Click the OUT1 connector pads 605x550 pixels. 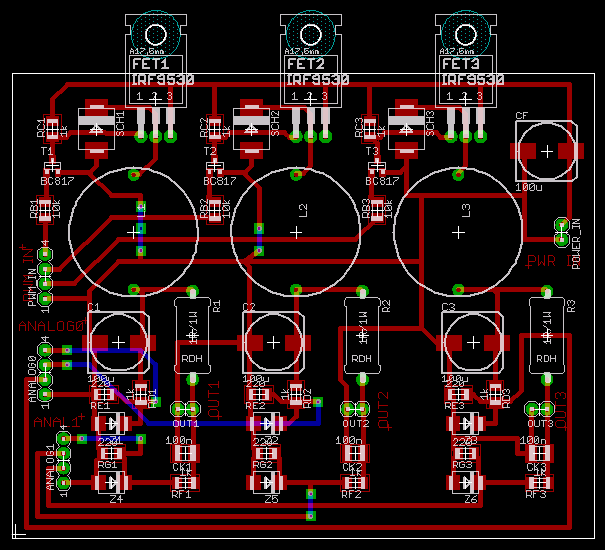coord(185,409)
